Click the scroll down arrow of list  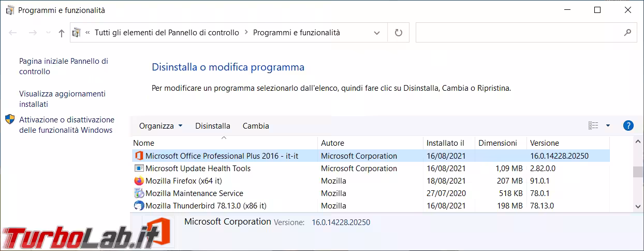coord(638,206)
